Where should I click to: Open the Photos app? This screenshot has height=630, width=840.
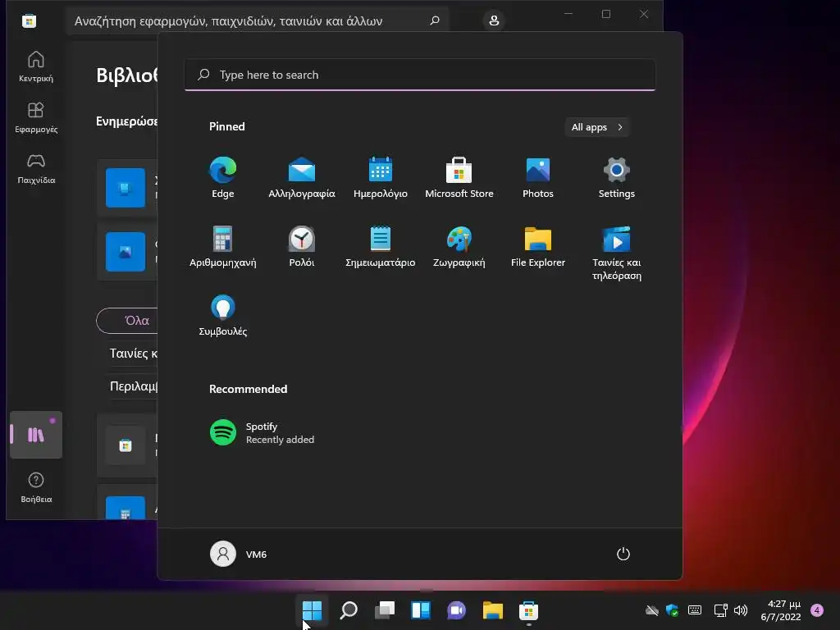point(538,178)
